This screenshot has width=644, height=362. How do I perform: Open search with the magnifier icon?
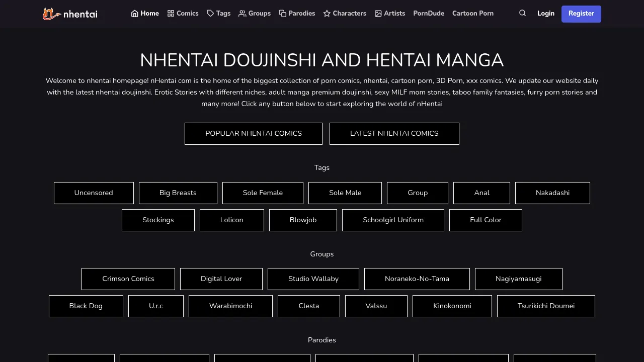pos(522,13)
